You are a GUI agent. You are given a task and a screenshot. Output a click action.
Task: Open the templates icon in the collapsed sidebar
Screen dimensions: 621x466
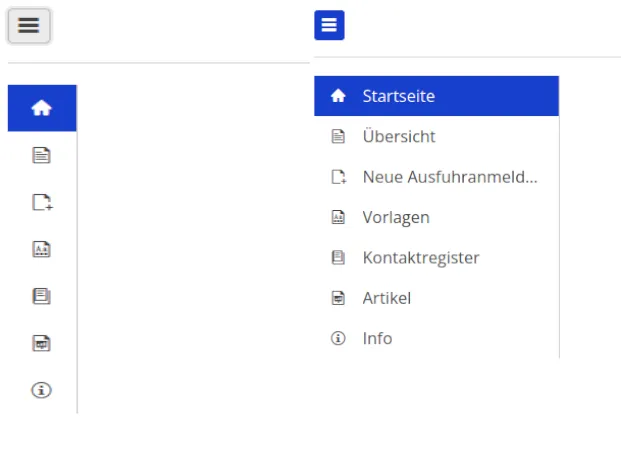pyautogui.click(x=42, y=249)
